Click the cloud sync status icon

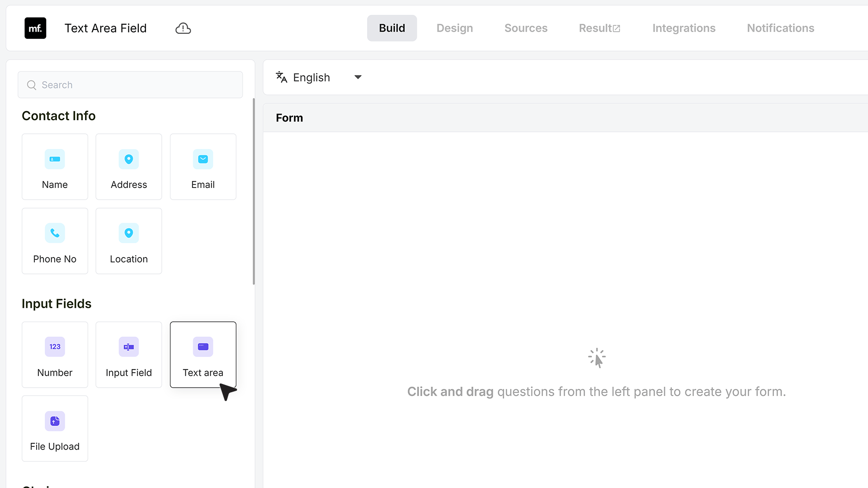pyautogui.click(x=183, y=28)
